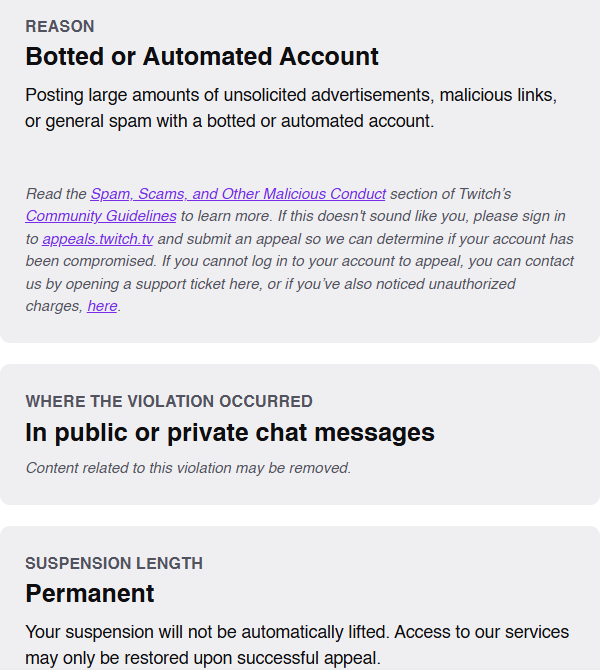Click "Content related to this violation may be removed" note
This screenshot has height=672, width=600.
tap(188, 468)
